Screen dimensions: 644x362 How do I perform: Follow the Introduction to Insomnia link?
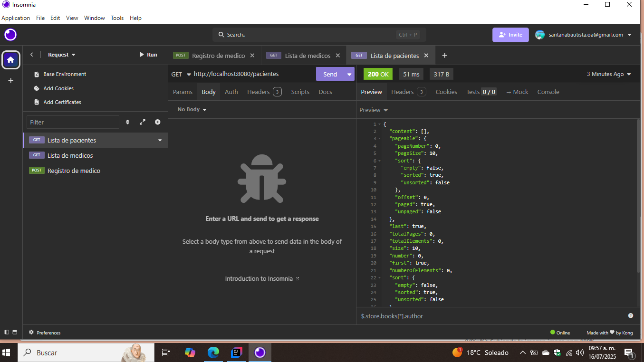(262, 279)
